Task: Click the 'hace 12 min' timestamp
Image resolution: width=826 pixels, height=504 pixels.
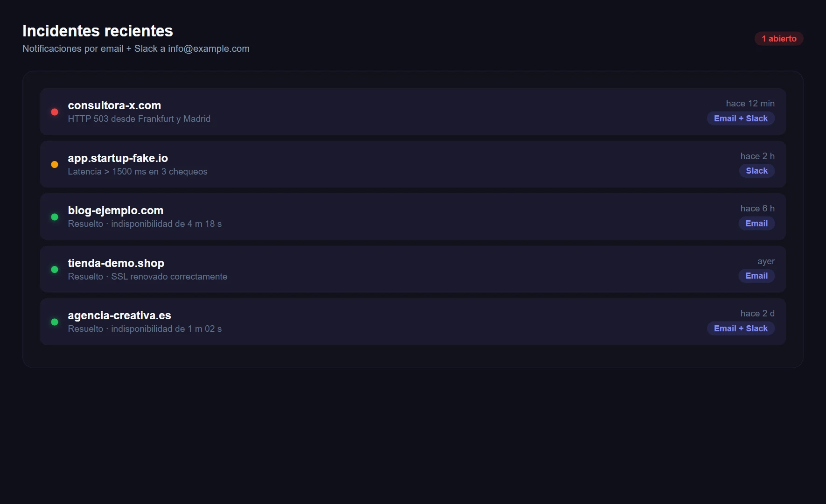Action: (750, 104)
